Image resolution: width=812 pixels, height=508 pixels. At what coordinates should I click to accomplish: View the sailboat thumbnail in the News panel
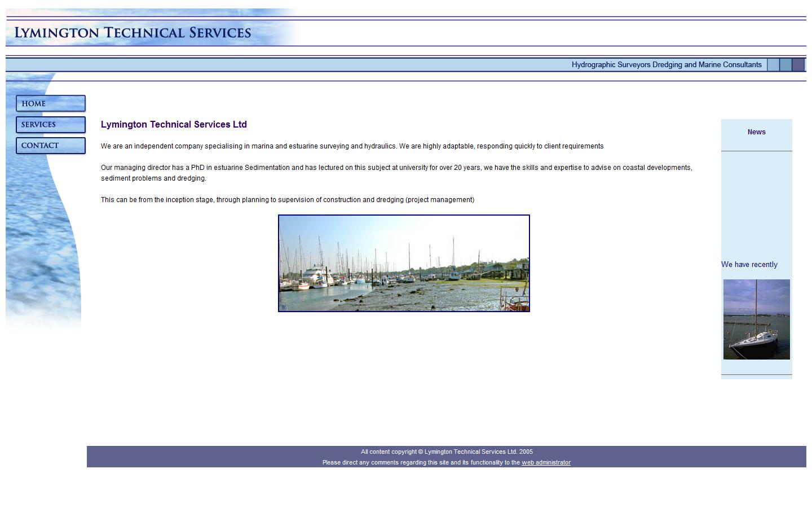[x=756, y=319]
